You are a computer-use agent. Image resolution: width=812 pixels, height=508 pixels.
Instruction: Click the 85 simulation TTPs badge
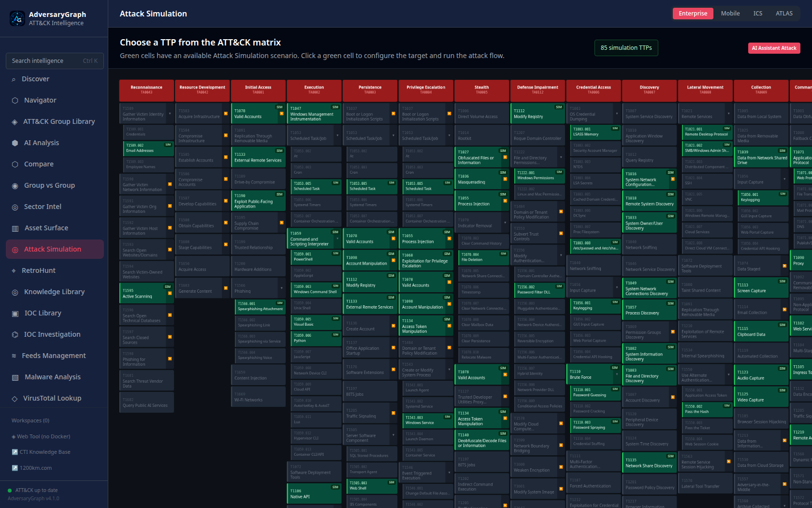pos(626,48)
